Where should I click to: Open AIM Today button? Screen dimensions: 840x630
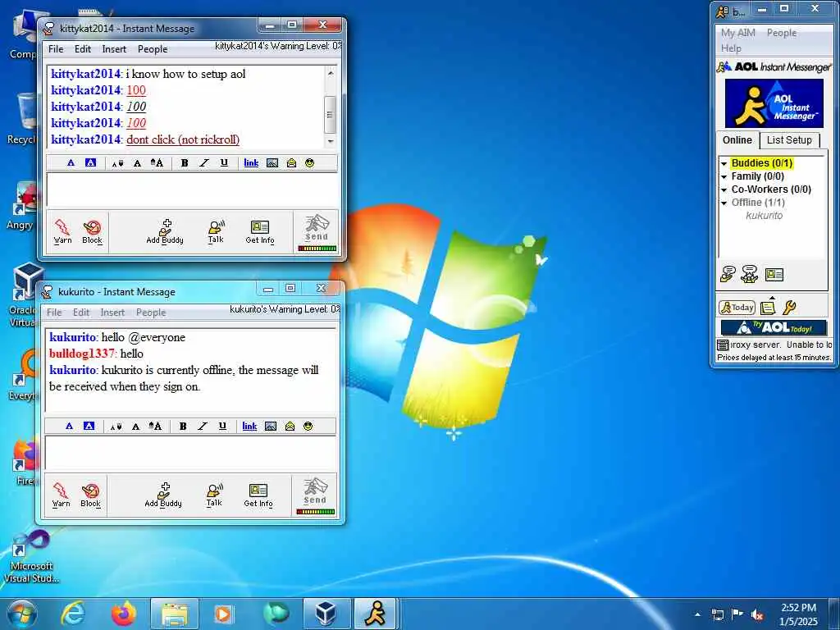[737, 308]
